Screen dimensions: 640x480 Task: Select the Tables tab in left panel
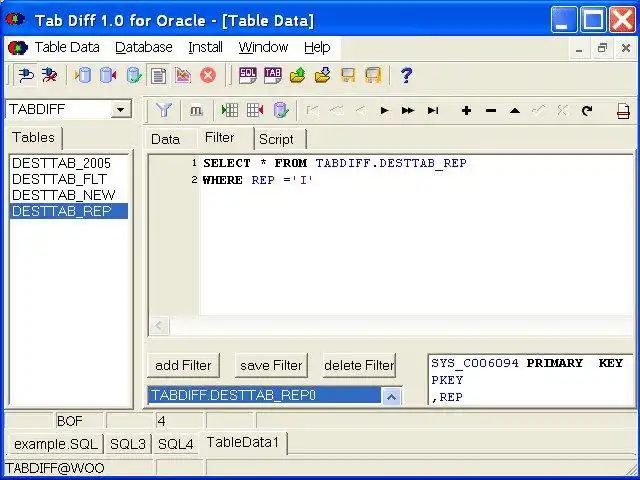tap(33, 138)
